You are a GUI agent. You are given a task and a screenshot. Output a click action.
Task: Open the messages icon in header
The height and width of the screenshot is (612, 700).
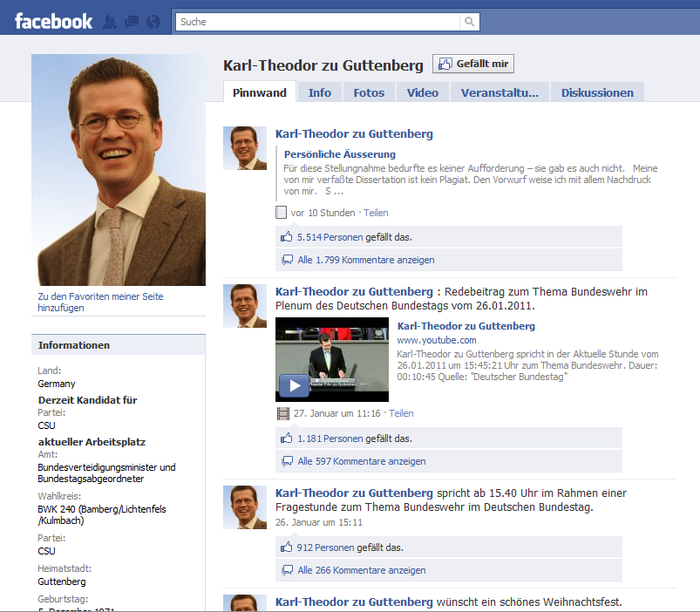click(132, 22)
